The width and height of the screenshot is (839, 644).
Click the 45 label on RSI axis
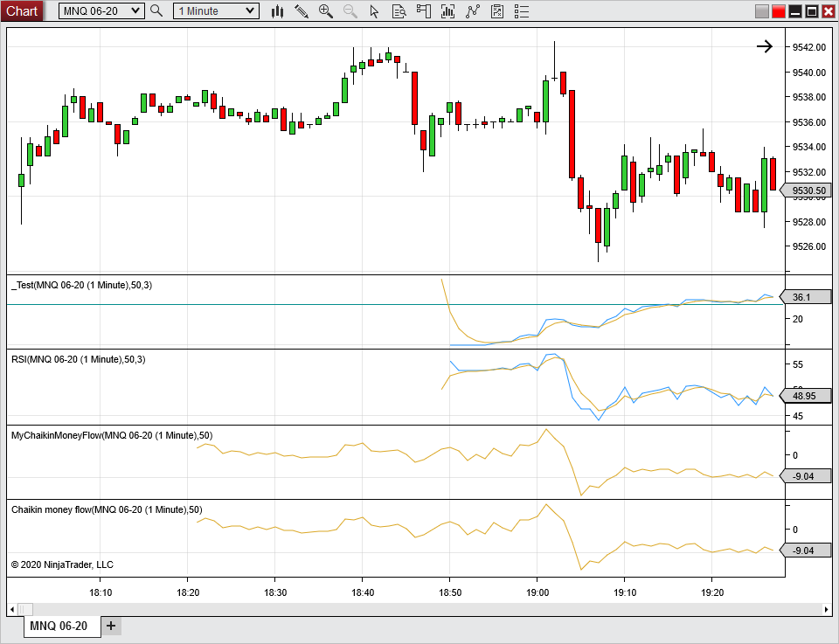pyautogui.click(x=797, y=416)
